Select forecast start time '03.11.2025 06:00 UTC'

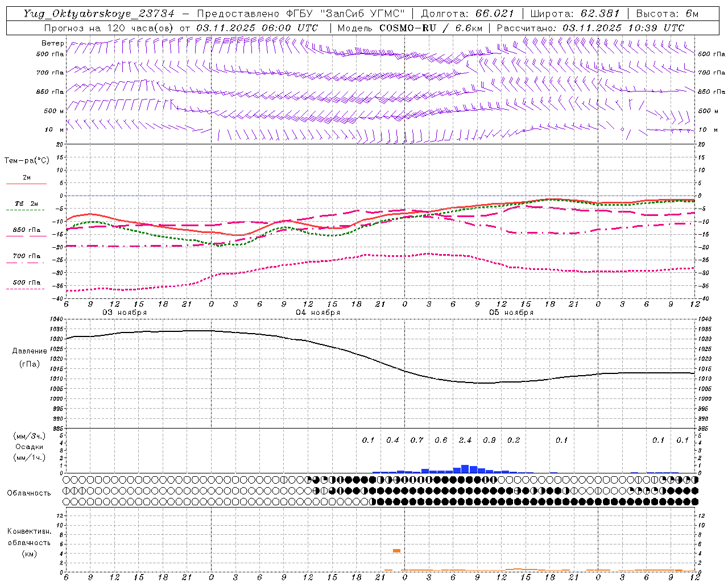[257, 28]
